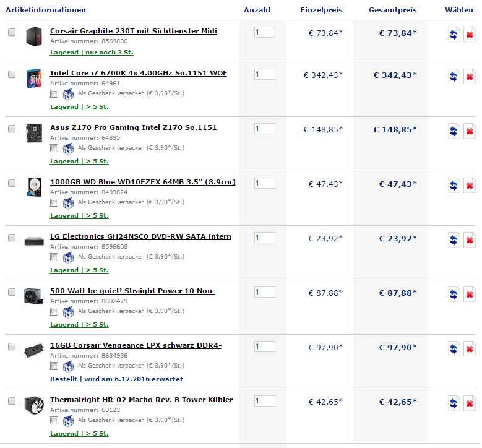The width and height of the screenshot is (482, 448).
Task: Delete 16GB Corsair Vengeance LPX item
Action: click(x=470, y=348)
